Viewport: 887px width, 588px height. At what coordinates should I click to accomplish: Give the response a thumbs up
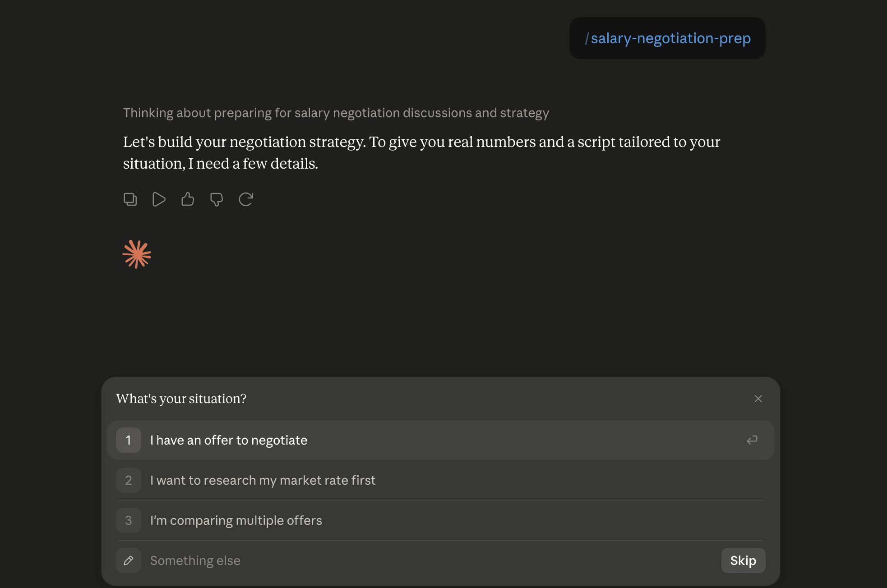188,199
